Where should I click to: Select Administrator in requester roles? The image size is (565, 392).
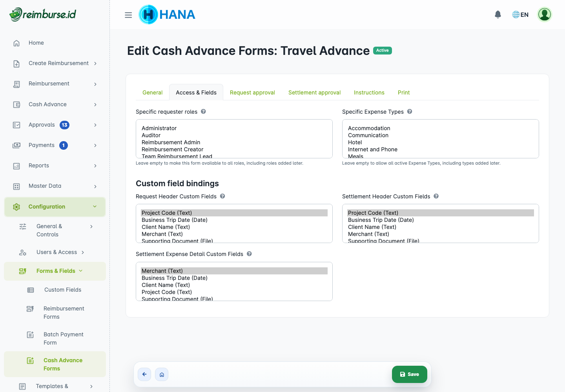click(234, 128)
